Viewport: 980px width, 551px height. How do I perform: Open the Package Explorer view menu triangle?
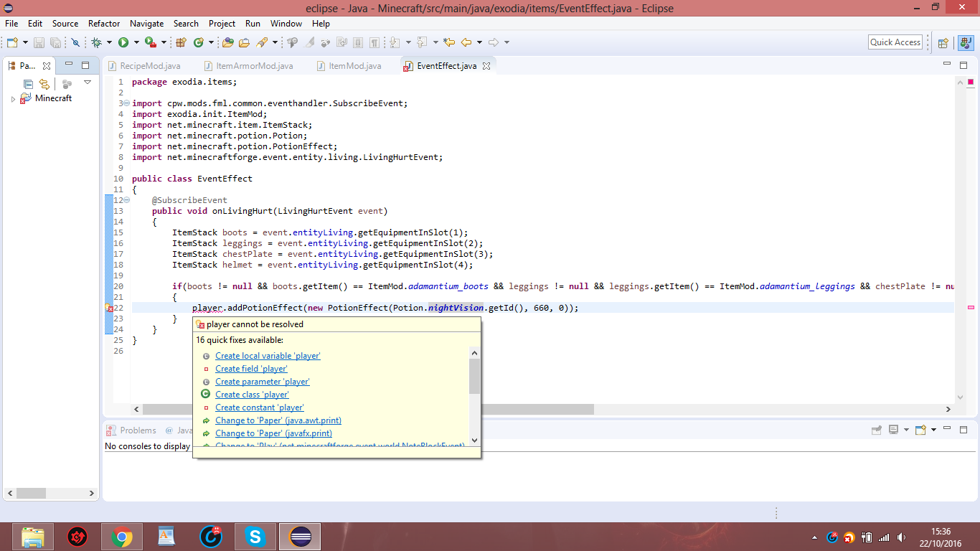click(x=88, y=83)
